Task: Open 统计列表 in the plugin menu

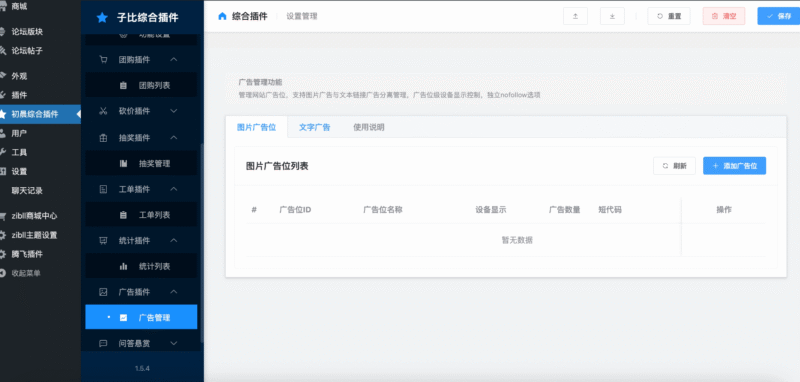Action: (141, 267)
